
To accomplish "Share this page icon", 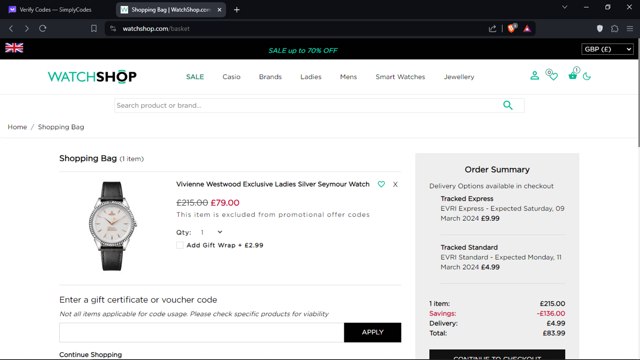I will 492,29.
